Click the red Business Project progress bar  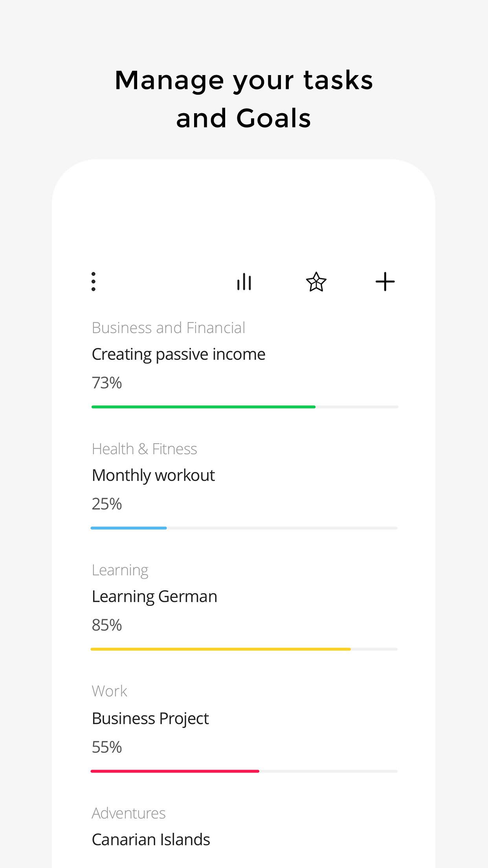click(175, 771)
